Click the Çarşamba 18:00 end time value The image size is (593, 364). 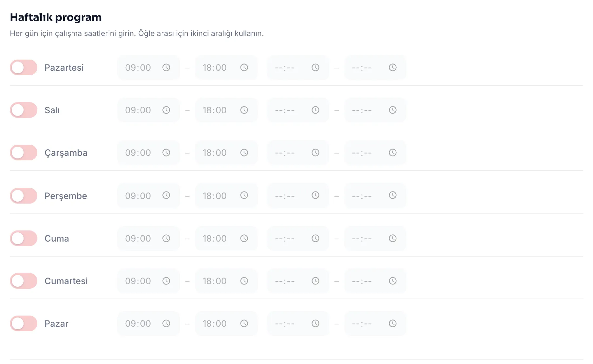(215, 153)
